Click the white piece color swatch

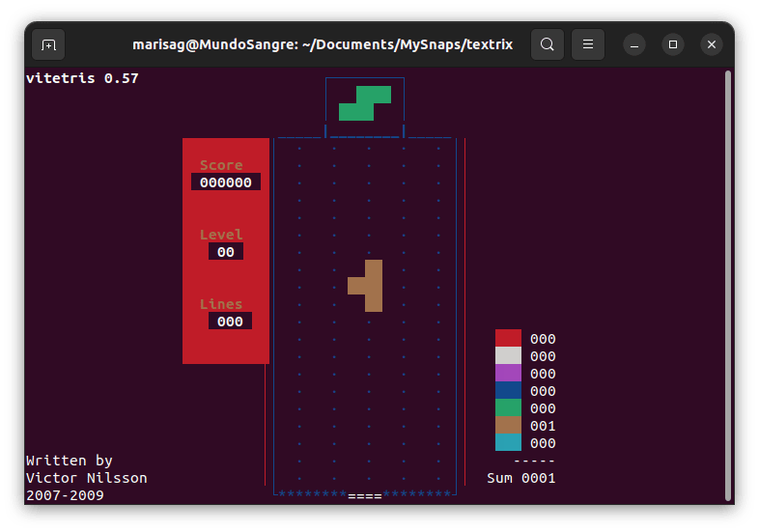coord(508,355)
